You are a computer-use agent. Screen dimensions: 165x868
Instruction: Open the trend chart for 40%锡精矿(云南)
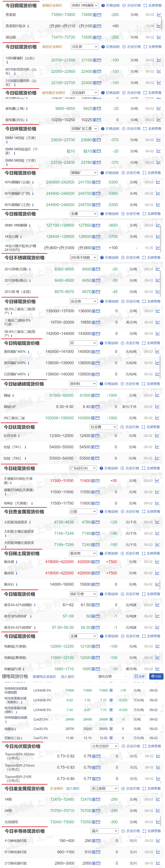tap(158, 182)
